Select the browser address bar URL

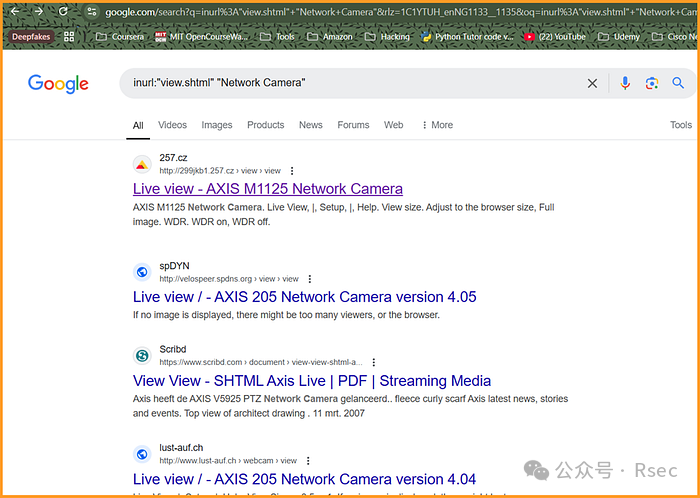pos(401,12)
